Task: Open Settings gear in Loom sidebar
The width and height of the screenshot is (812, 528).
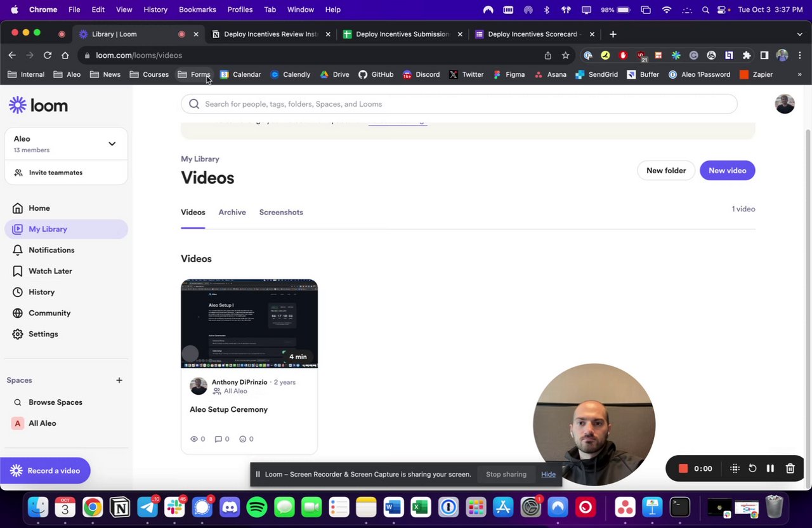Action: click(x=66, y=334)
